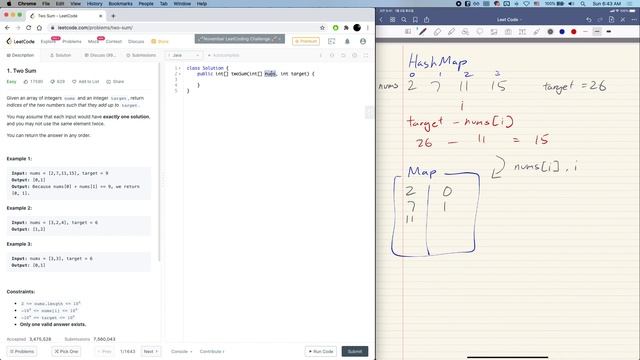Viewport: 640px width, 360px height.
Task: Switch to the Solution tab
Action: click(60, 55)
